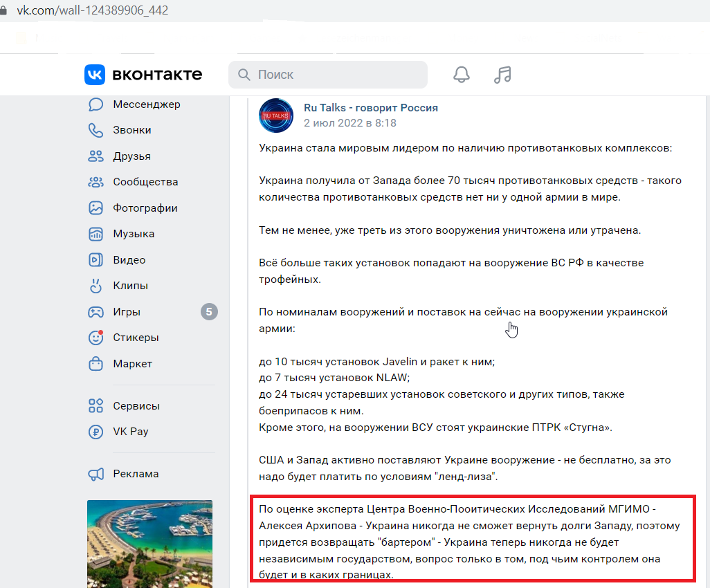Open VK Pay menu label
Image resolution: width=710 pixels, height=588 pixels.
coord(131,432)
